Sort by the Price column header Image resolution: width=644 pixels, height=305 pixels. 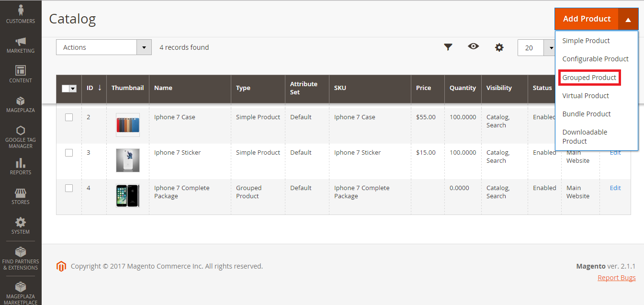click(x=428, y=89)
